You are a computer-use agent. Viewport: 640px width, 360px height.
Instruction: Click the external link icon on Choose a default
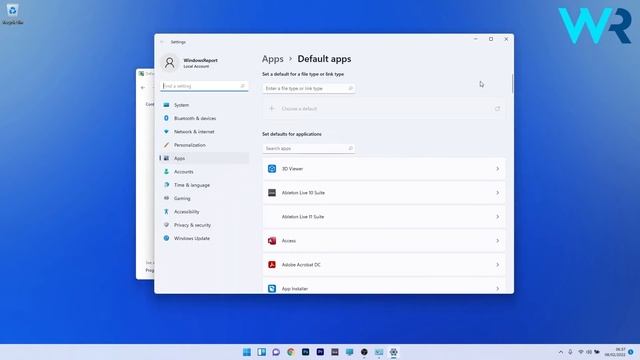(x=497, y=109)
